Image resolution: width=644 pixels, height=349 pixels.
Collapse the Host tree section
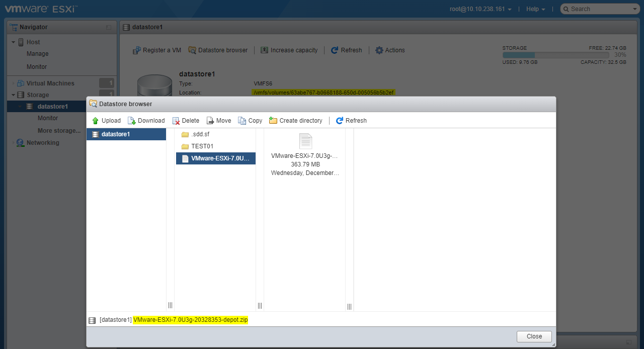(x=14, y=42)
